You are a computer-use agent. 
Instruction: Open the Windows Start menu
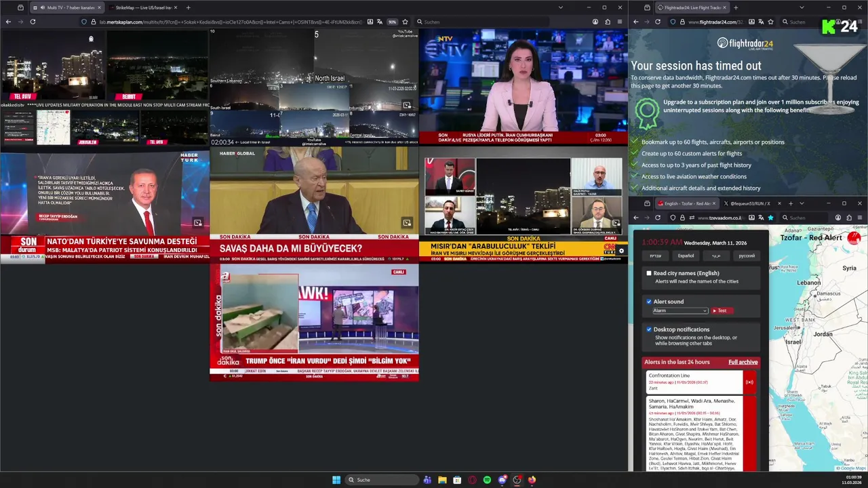(x=336, y=480)
